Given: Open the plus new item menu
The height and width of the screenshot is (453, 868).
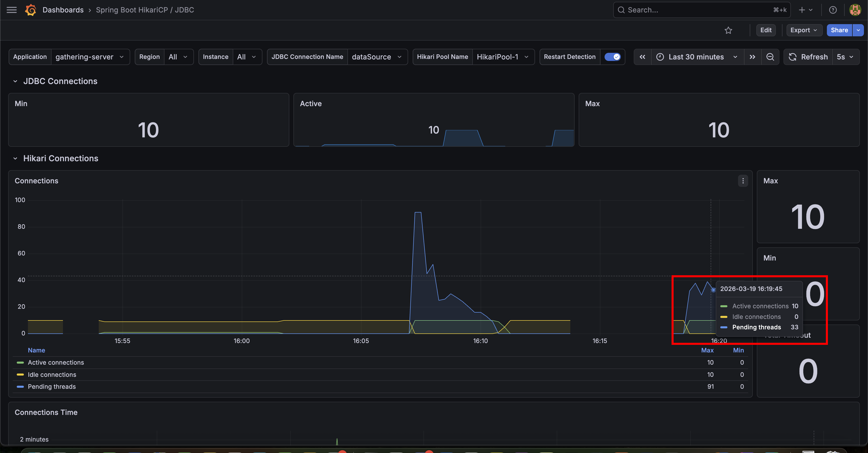Looking at the screenshot, I should click(805, 10).
